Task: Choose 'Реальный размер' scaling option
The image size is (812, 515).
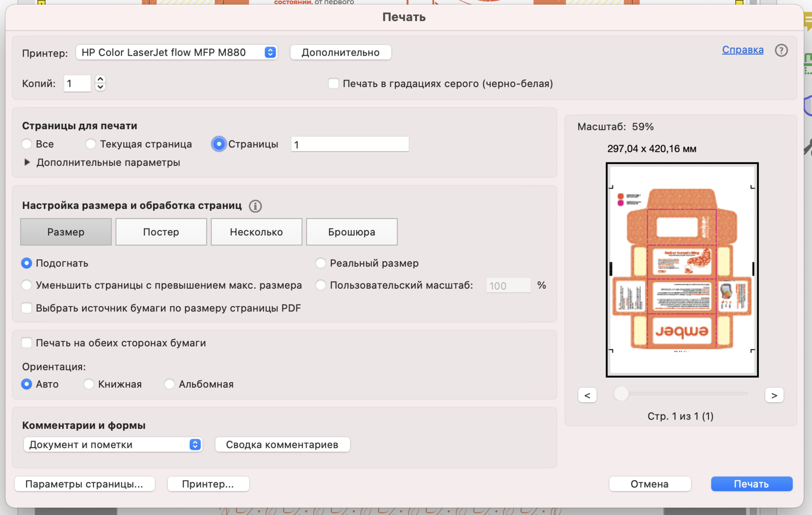Action: [x=320, y=263]
